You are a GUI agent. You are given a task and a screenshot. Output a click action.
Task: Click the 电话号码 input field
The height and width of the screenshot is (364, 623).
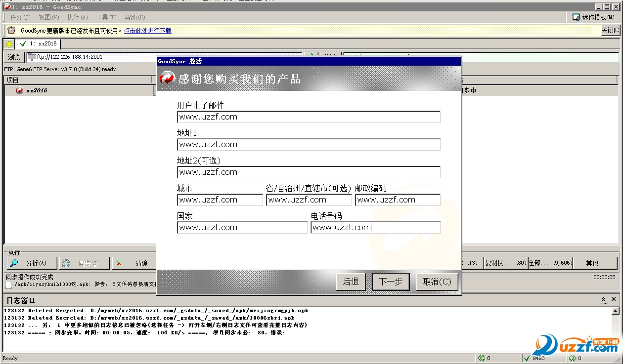375,228
